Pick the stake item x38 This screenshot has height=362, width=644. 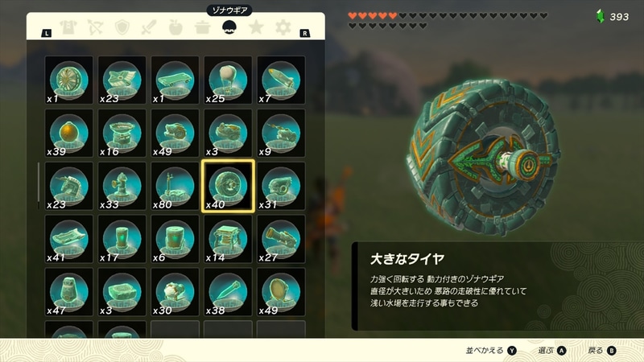click(228, 292)
